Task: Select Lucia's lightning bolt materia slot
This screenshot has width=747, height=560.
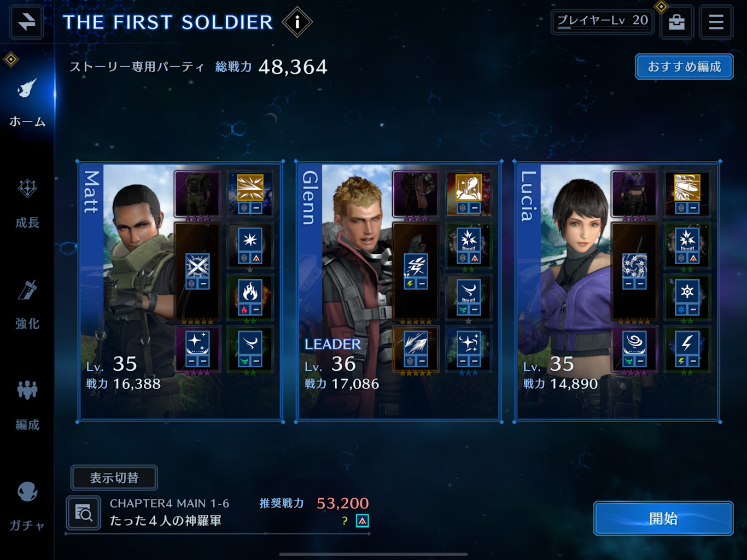Action: [687, 349]
